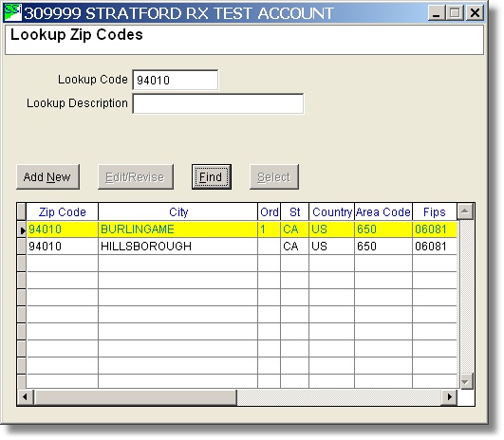Maximize the Stratford RX window

point(455,13)
